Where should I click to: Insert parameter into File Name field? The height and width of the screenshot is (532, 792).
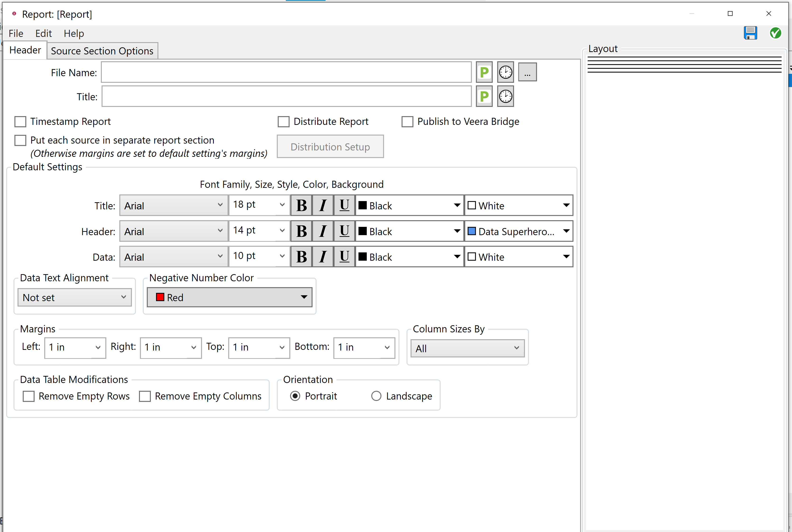coord(484,72)
